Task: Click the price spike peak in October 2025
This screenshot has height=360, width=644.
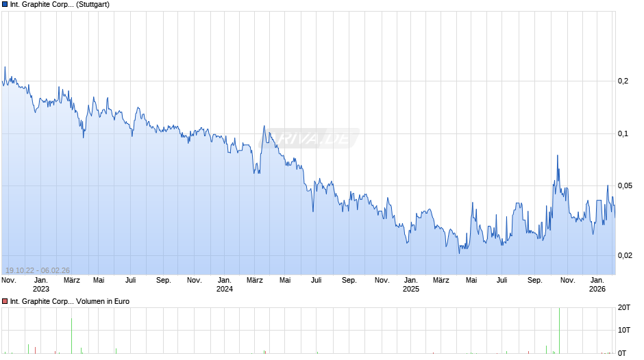Action: click(558, 155)
